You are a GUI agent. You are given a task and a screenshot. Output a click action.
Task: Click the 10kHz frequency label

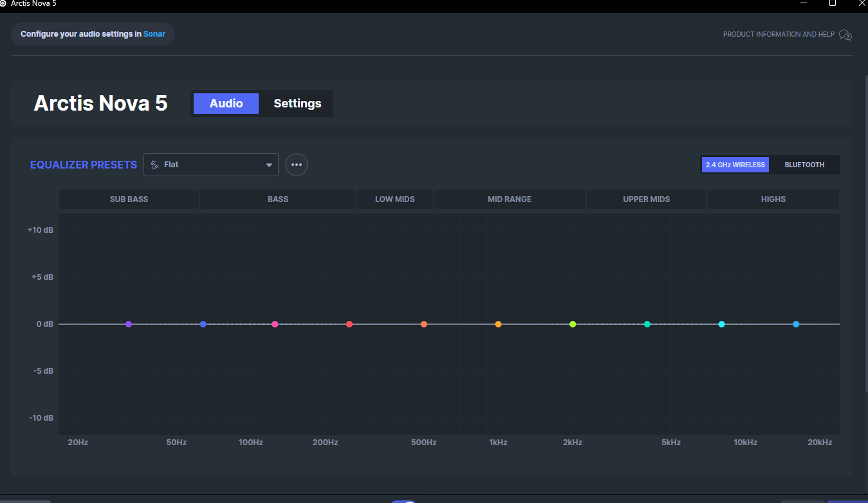click(x=746, y=443)
